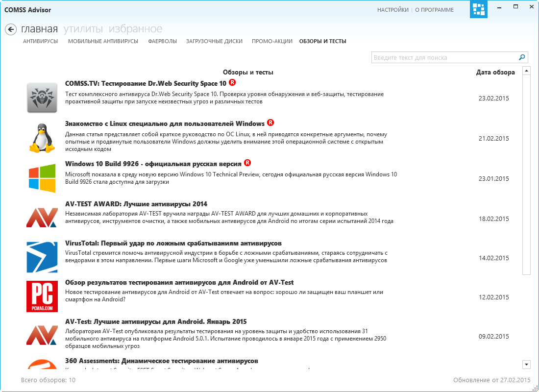Open the ЗАГРУЗОЧНЫЕ ДИСКИ category
This screenshot has width=539, height=392.
point(214,41)
